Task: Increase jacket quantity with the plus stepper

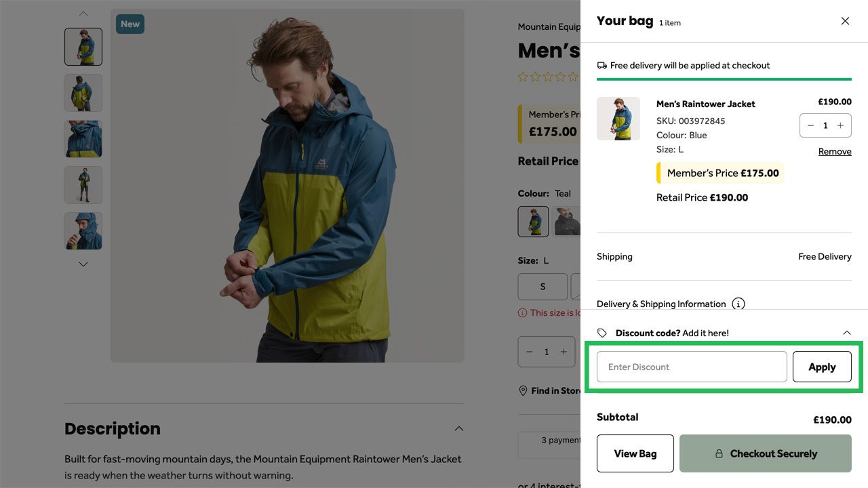Action: [x=840, y=125]
